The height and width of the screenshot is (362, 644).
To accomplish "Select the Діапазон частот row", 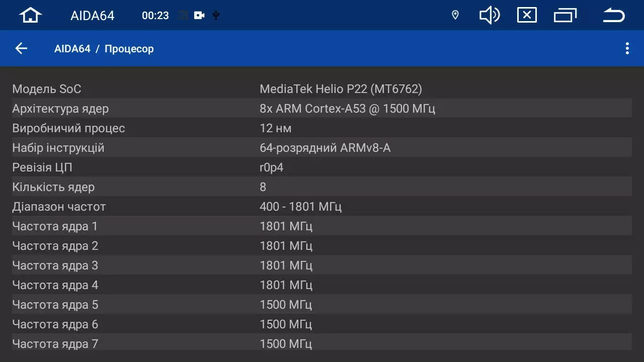I will tap(322, 207).
